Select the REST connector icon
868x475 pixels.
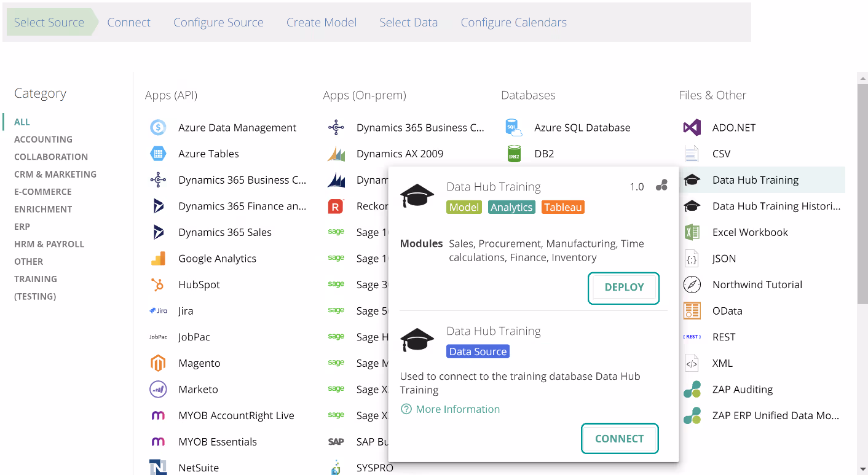[x=692, y=336]
